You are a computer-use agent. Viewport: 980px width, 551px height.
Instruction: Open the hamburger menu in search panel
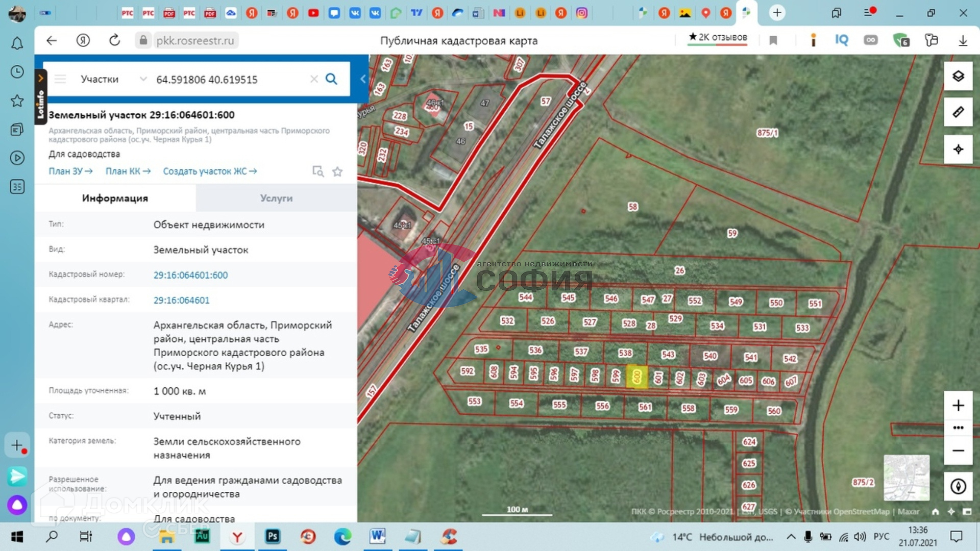60,79
